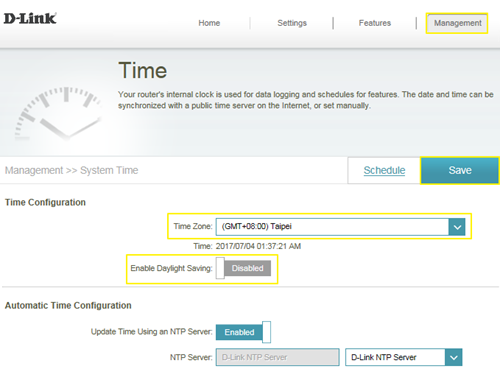The image size is (500, 369).
Task: Disable Update Time Using an NTP Server
Action: [243, 332]
